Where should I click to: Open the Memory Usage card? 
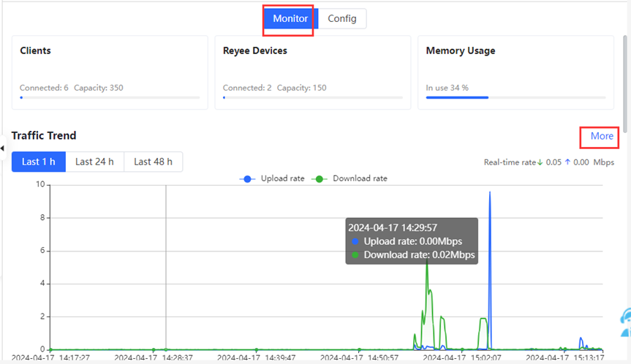click(x=515, y=72)
